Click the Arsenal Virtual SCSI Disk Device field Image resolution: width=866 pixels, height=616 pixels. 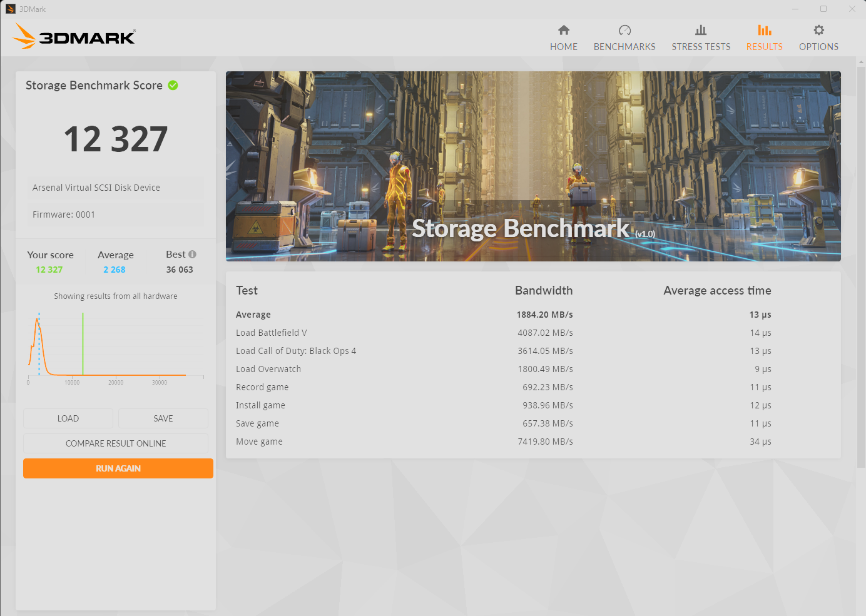click(x=114, y=187)
